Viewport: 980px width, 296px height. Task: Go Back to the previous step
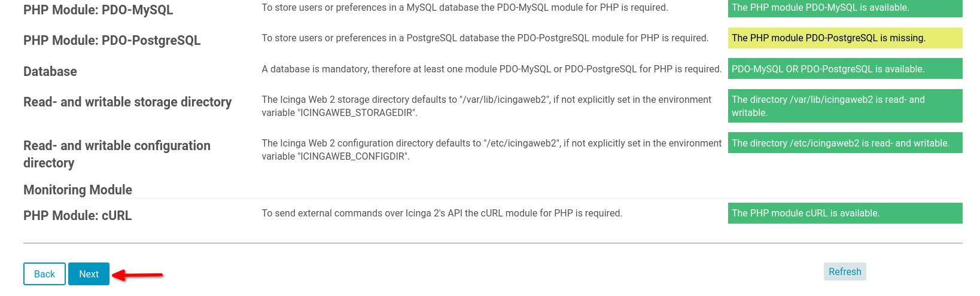tap(44, 274)
